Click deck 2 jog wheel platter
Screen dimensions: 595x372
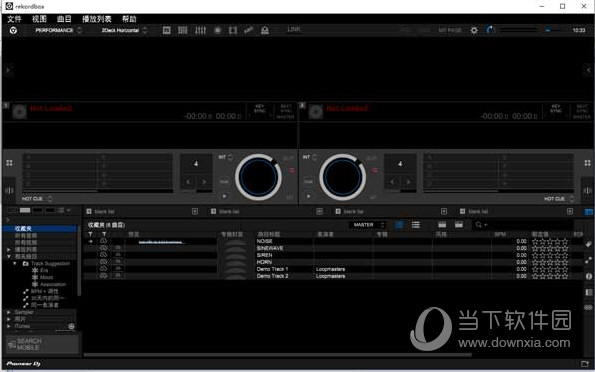point(343,177)
